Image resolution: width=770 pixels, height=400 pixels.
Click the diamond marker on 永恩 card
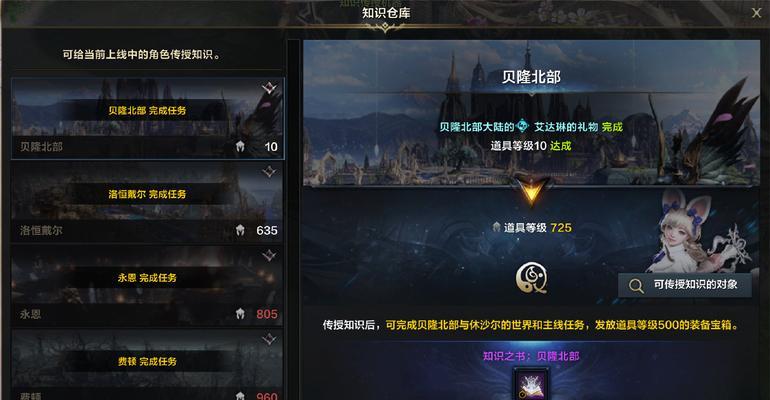click(269, 255)
